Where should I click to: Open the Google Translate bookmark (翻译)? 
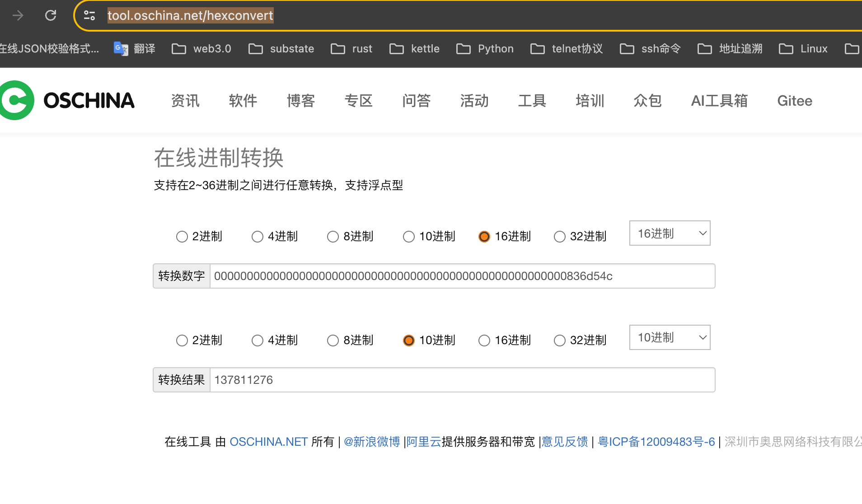click(135, 49)
